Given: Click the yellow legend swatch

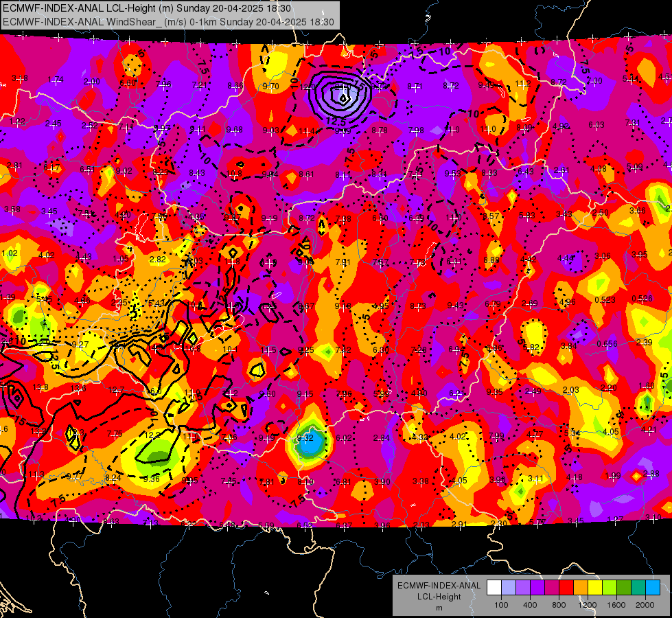Looking at the screenshot, I should click(595, 588).
